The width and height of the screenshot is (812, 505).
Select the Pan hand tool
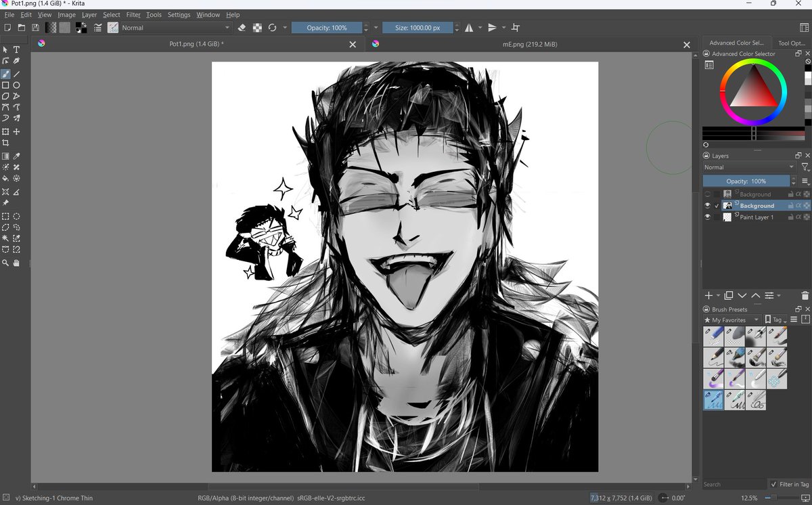[17, 263]
